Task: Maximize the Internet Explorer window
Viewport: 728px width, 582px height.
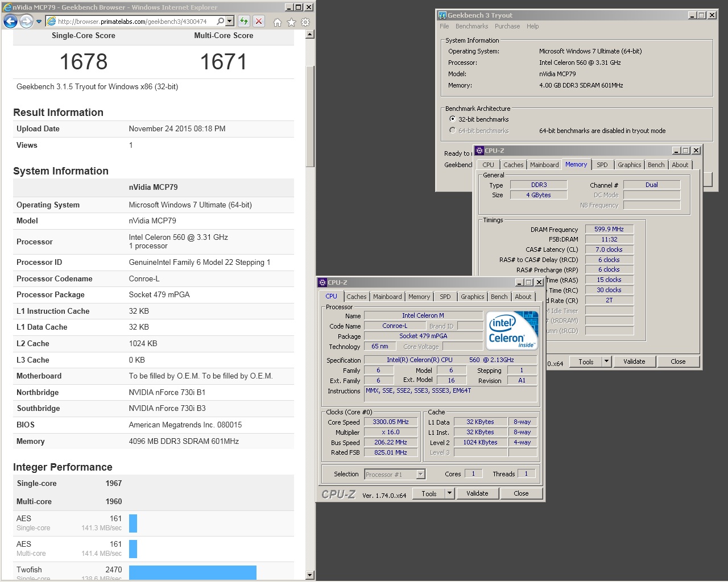Action: point(299,7)
